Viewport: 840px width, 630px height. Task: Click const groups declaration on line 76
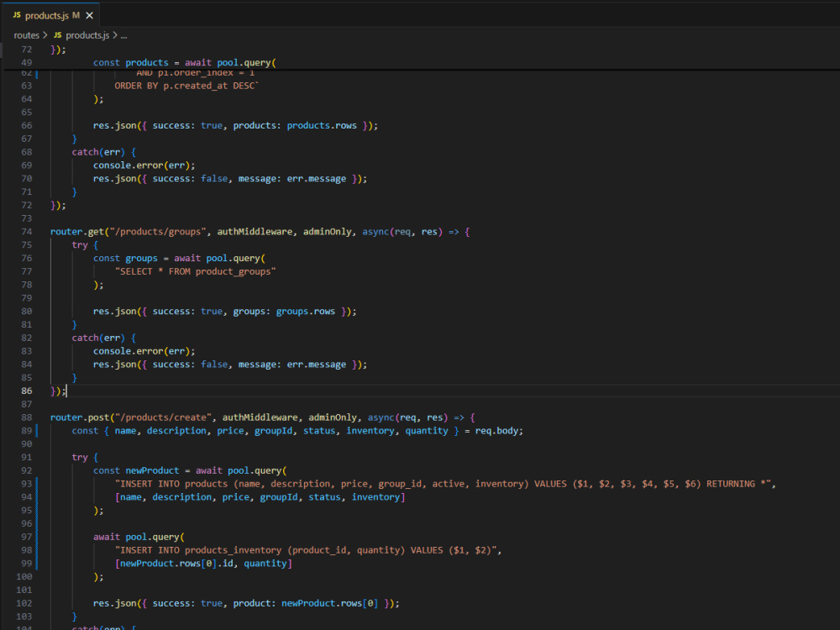(x=125, y=258)
